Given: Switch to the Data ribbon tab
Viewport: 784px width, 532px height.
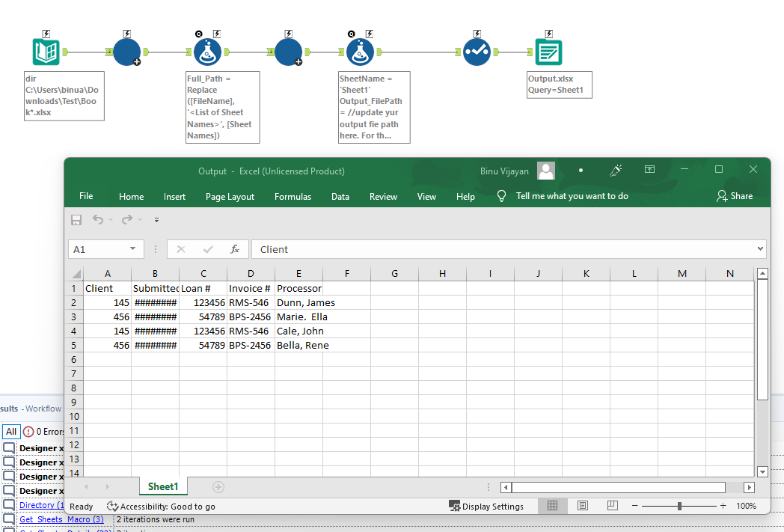Looking at the screenshot, I should click(340, 196).
